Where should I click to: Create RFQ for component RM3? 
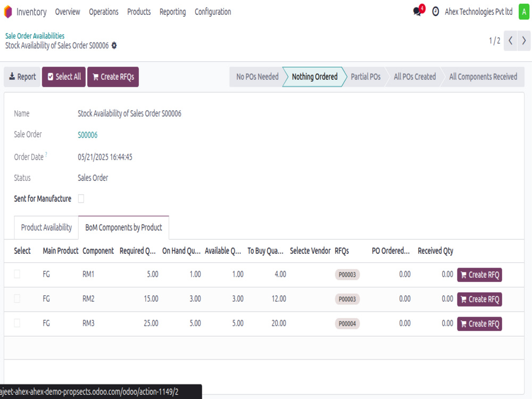tap(479, 323)
